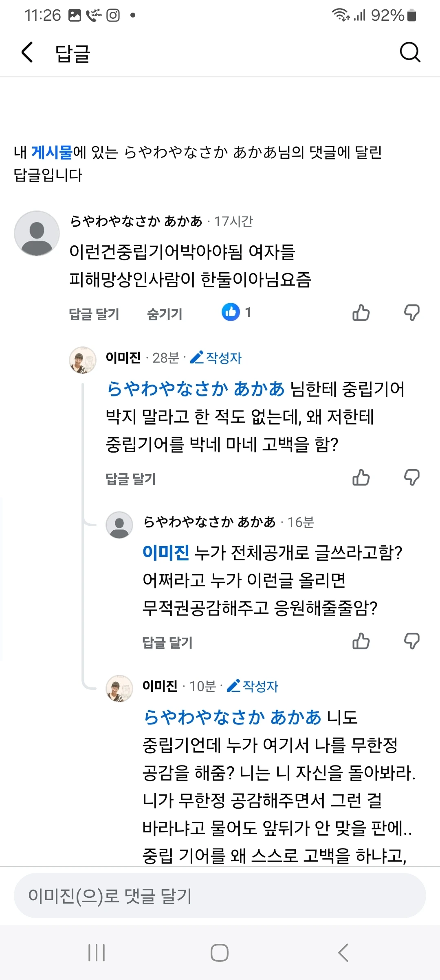Like the top 17시간 comment
Viewport: 440px width, 980px height.
[361, 313]
